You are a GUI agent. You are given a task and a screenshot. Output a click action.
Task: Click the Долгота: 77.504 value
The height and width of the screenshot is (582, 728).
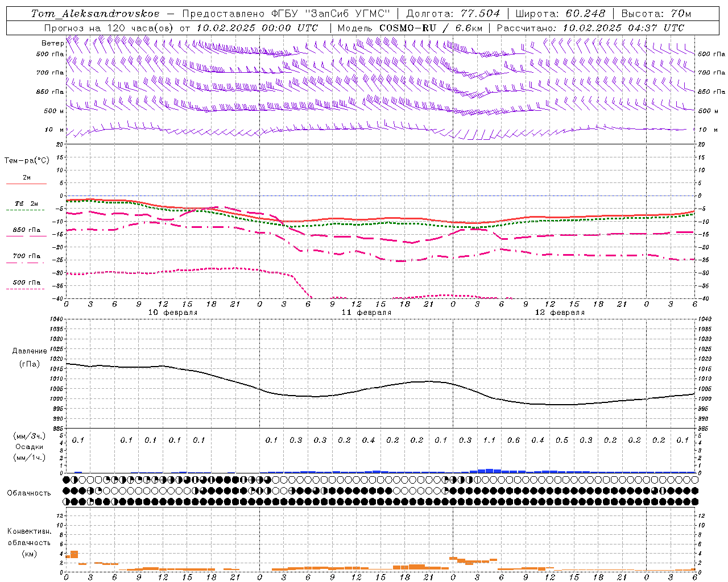pos(453,14)
